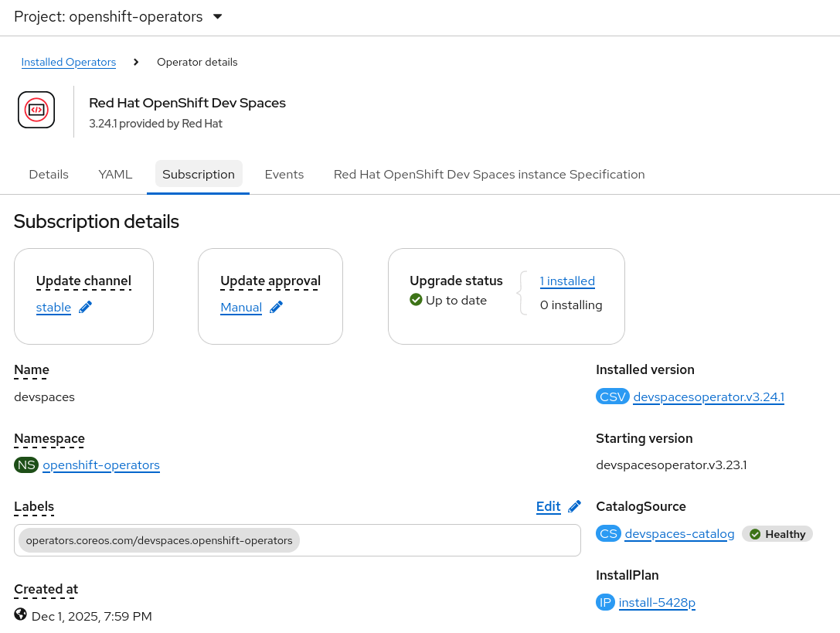Click the CS CatalogSource badge icon
Viewport: 840px width, 633px height.
click(x=608, y=534)
